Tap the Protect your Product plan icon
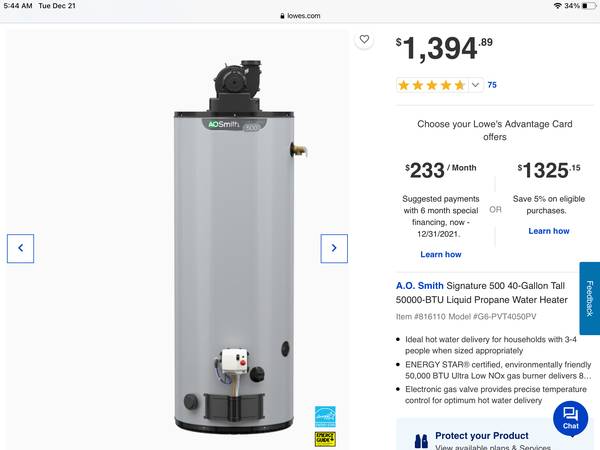600x450 pixels. click(421, 441)
